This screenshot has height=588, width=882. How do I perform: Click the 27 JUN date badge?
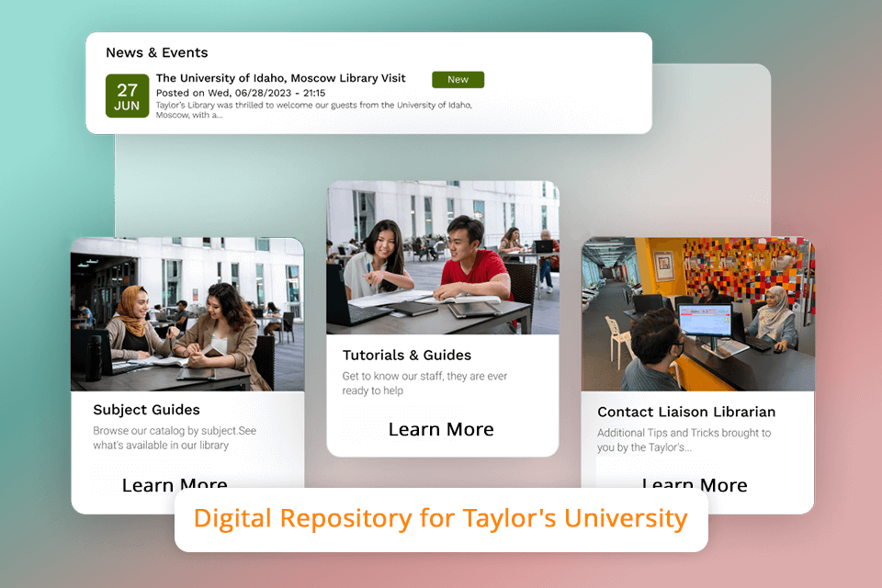(127, 96)
